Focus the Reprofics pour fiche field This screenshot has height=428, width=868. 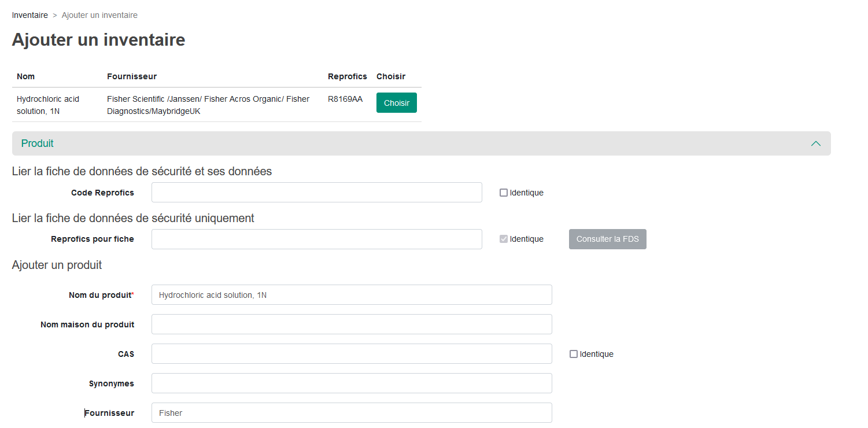click(x=317, y=239)
